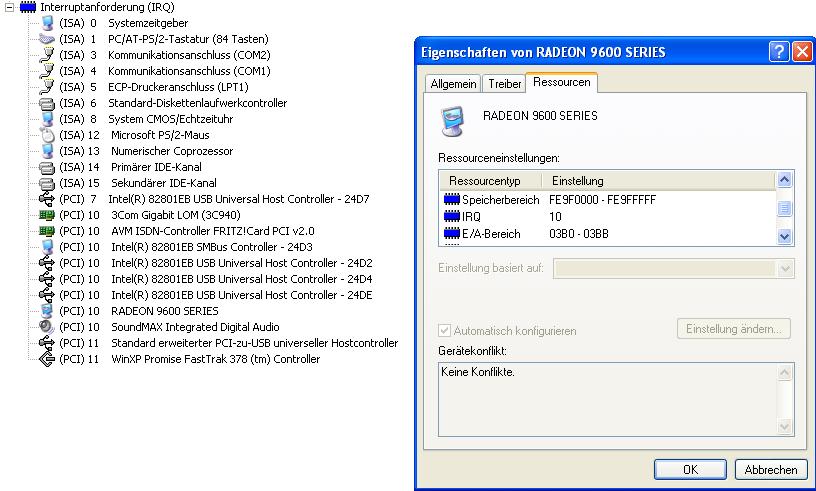This screenshot has width=816, height=491.
Task: Select ECP-Druckeranschluss (LPT1) entry
Action: (x=178, y=87)
